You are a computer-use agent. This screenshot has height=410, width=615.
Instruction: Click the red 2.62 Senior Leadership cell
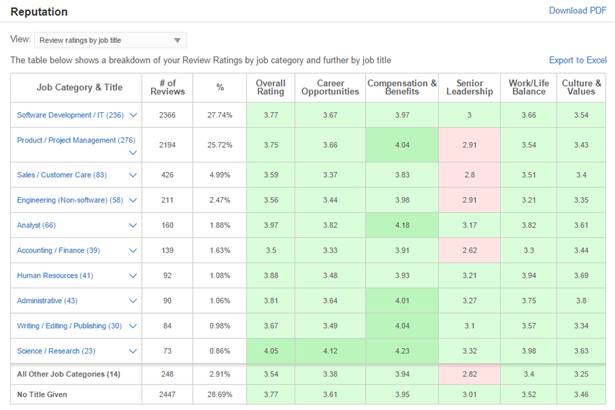pyautogui.click(x=469, y=250)
